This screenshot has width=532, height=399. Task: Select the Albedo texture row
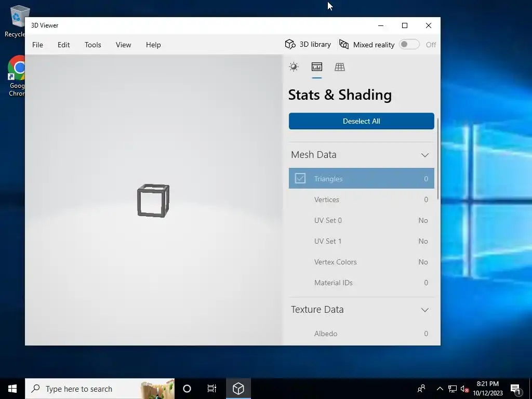point(362,334)
